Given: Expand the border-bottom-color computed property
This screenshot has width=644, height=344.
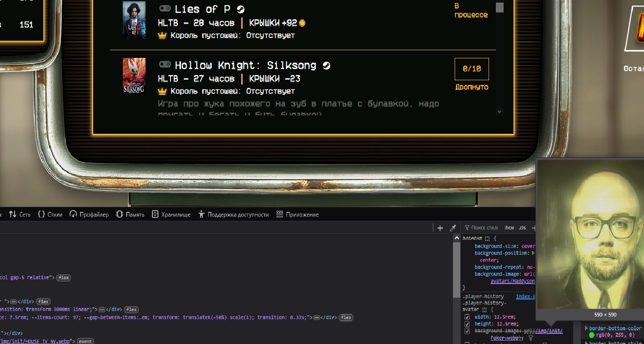Looking at the screenshot, I should (586, 328).
